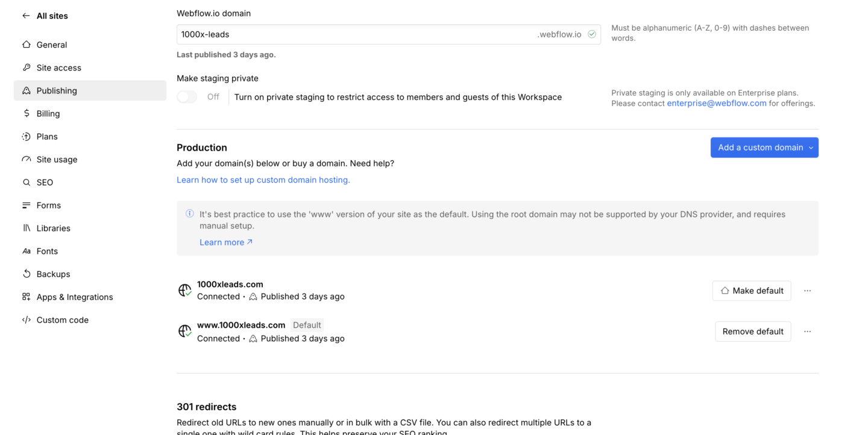This screenshot has width=868, height=435.
Task: Click the 'Must be alphanumeric' helper text
Action: [x=710, y=33]
